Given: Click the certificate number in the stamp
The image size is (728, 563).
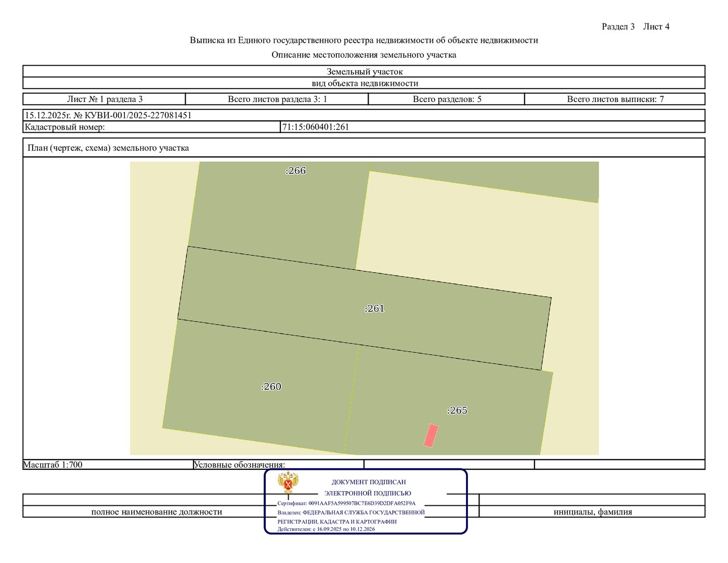Looking at the screenshot, I should coord(362,504).
